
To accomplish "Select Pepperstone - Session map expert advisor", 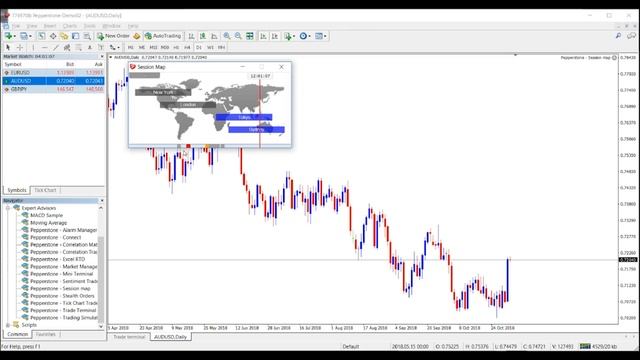I will pos(60,289).
